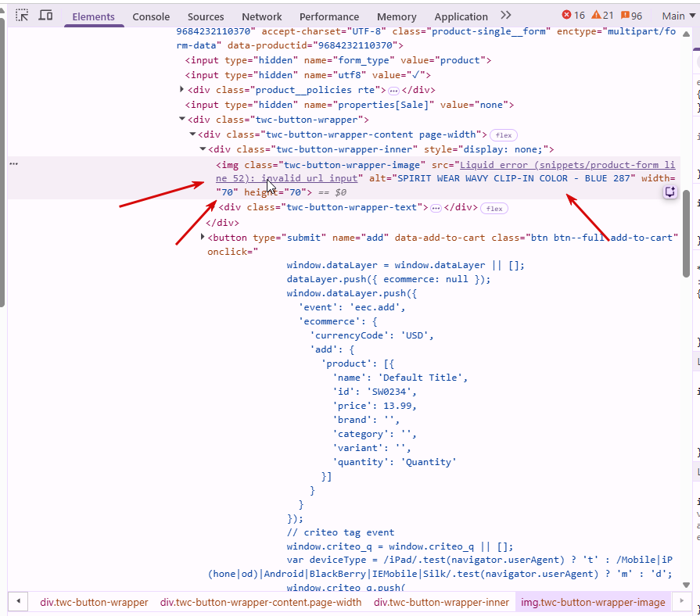Click the 'price': 13.99 line

(375, 406)
